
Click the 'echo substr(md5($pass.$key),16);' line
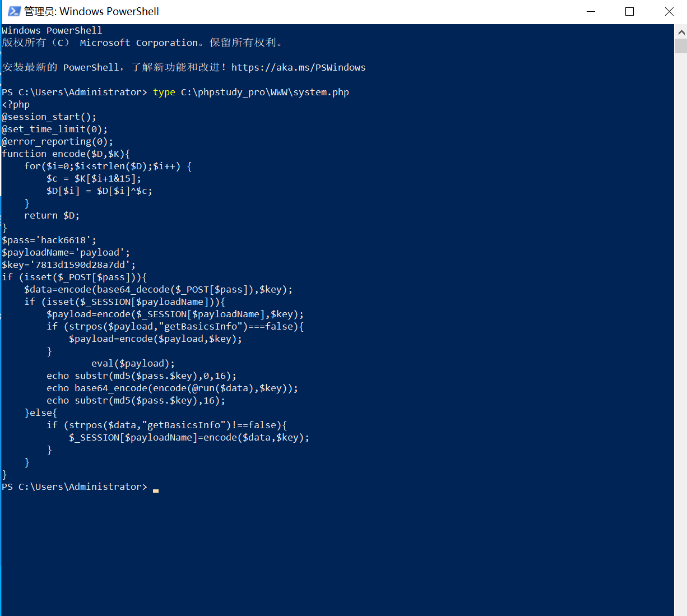coord(136,400)
